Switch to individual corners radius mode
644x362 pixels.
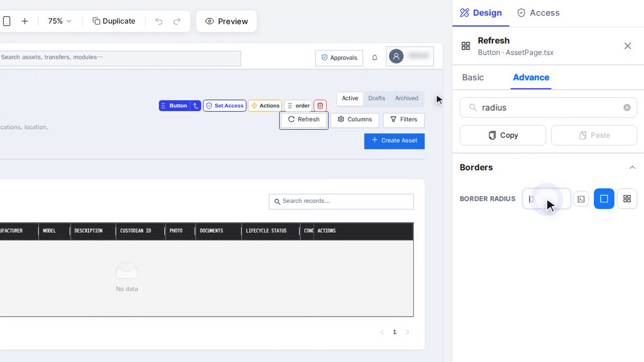tap(627, 199)
